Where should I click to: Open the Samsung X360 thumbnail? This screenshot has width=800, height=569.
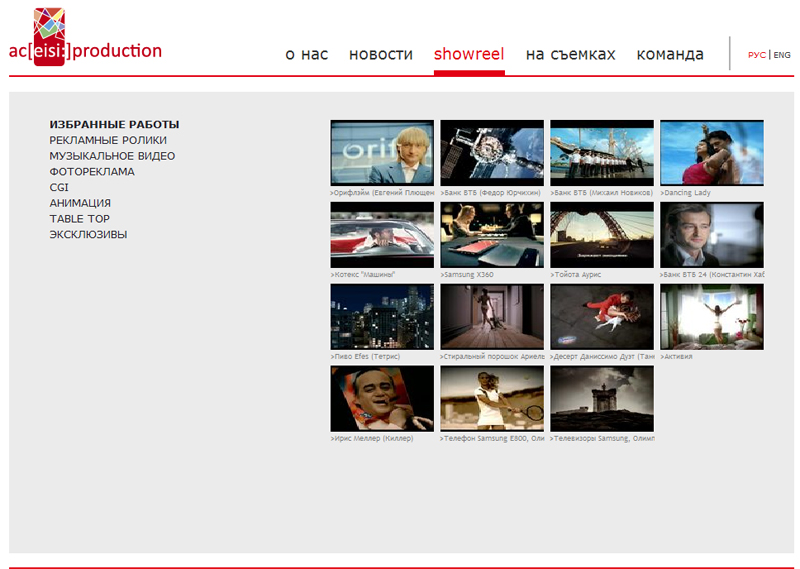click(492, 235)
